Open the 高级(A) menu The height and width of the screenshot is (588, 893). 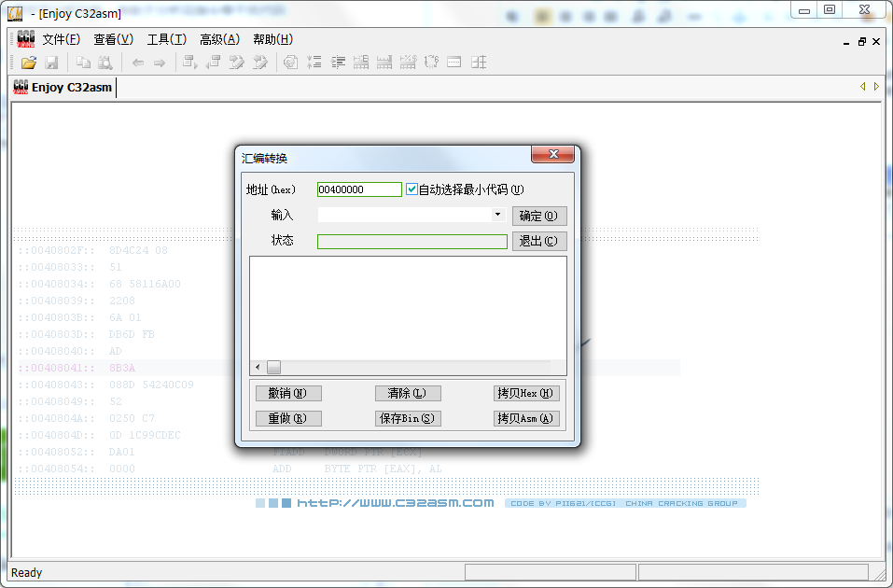219,39
